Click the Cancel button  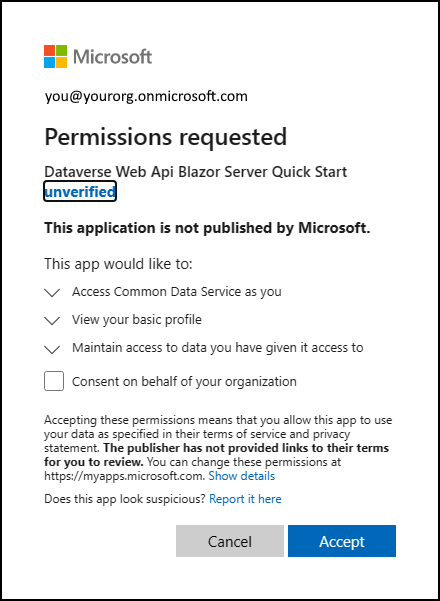tap(230, 541)
